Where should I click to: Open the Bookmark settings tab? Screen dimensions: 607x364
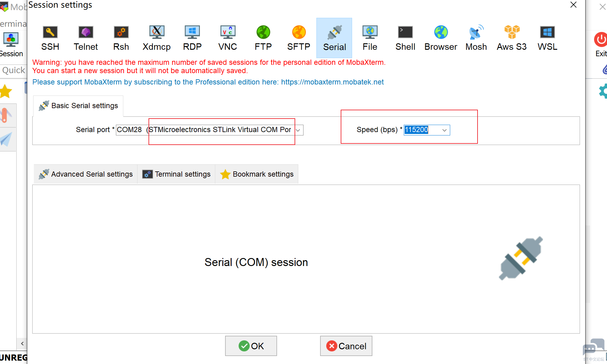[x=257, y=174]
